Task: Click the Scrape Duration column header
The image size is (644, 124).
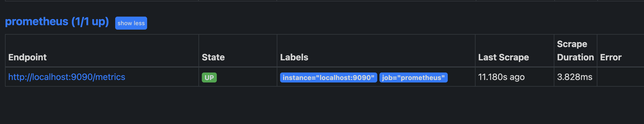Action: pyautogui.click(x=575, y=51)
